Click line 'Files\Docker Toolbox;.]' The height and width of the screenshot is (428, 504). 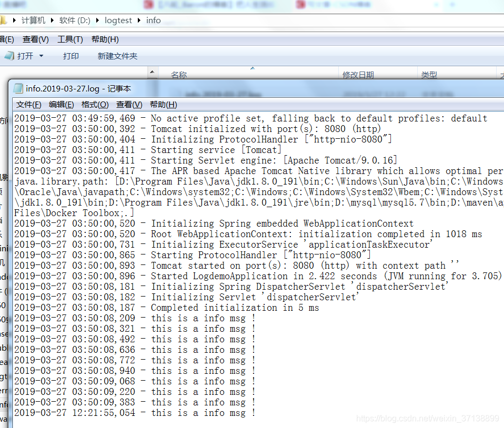[74, 213]
